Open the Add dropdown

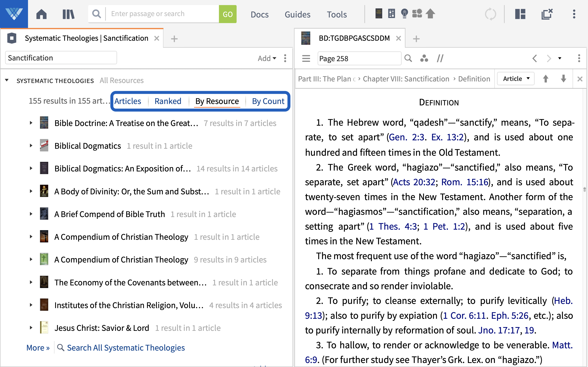coord(267,58)
